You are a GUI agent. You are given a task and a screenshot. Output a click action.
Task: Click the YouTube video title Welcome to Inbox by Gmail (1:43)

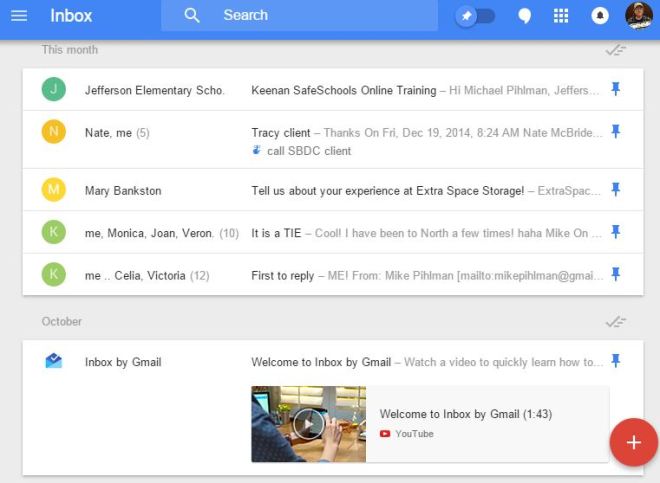click(x=466, y=414)
